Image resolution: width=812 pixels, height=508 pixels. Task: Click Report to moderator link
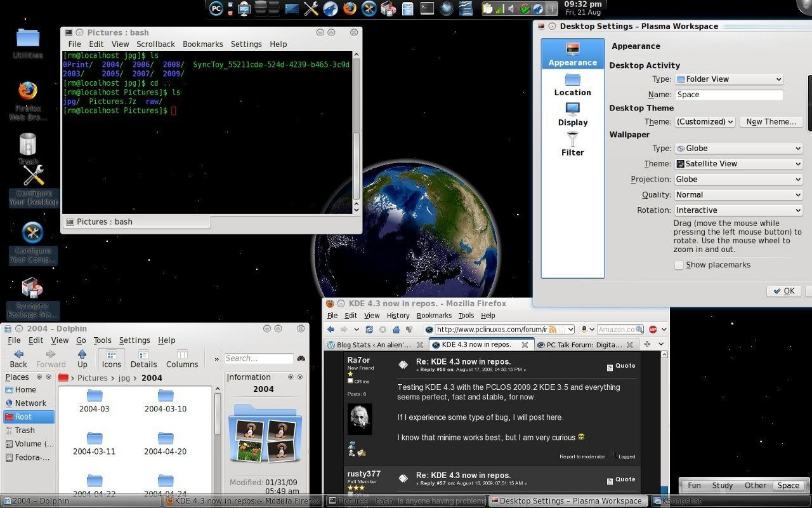tap(582, 457)
